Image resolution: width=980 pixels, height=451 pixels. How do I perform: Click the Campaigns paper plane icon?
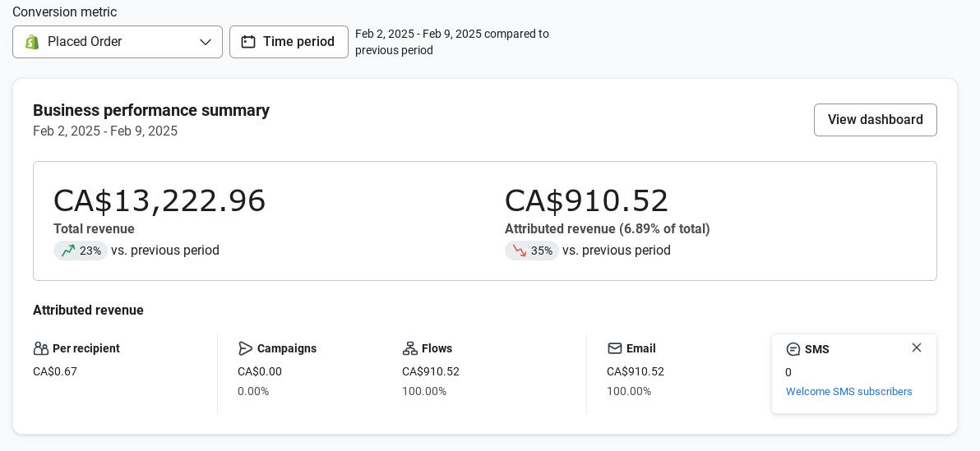[x=245, y=348]
